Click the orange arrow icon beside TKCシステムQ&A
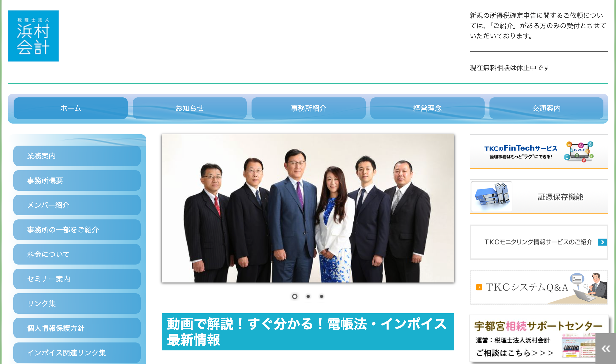This screenshot has width=616, height=364. 479,287
